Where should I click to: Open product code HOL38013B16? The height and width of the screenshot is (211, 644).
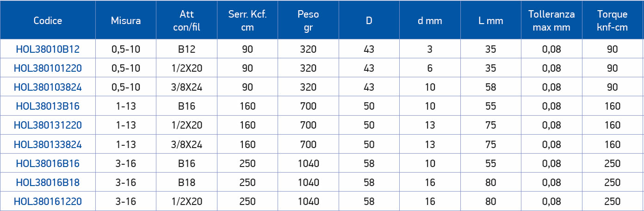point(48,106)
